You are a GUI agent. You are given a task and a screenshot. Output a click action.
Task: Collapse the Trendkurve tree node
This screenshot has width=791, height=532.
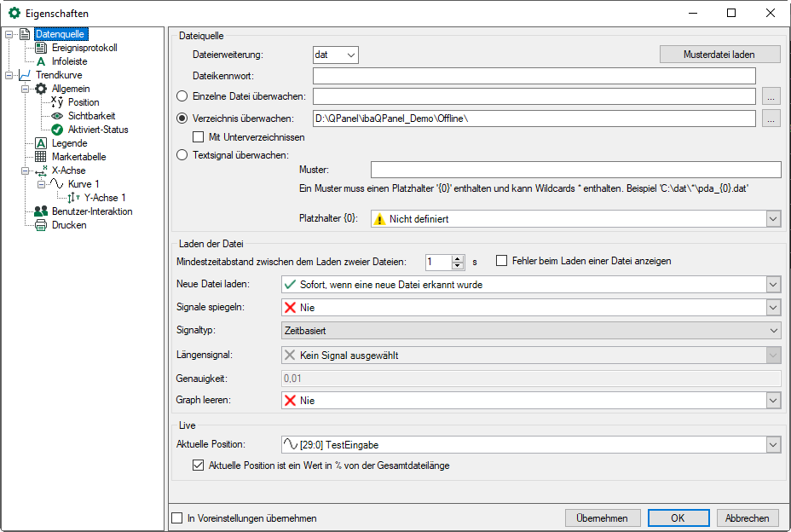point(9,75)
